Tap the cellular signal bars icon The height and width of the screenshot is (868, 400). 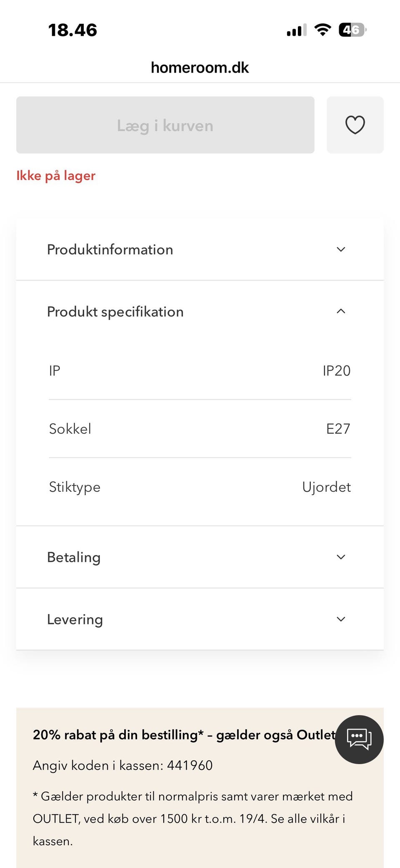297,30
